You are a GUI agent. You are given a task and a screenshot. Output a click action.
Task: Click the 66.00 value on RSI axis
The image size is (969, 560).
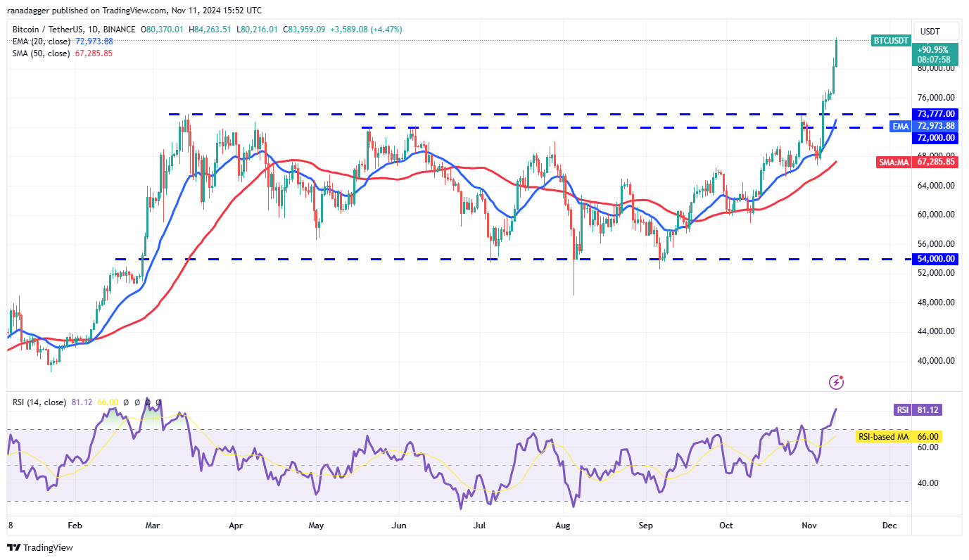(x=927, y=437)
